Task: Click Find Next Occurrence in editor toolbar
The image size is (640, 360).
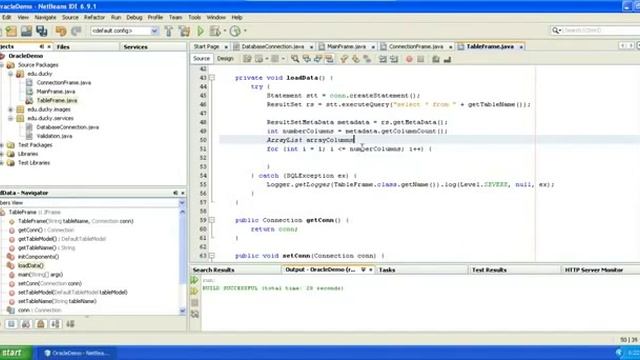Action: coord(318,59)
